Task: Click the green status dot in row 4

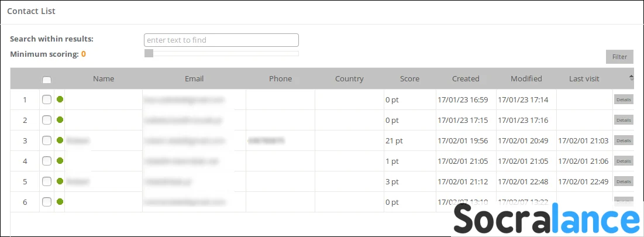Action: tap(60, 161)
